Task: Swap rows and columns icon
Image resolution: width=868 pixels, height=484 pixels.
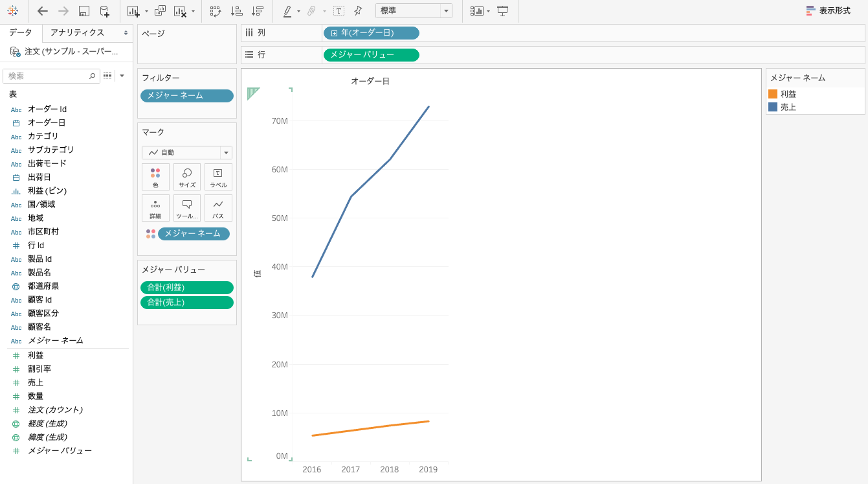Action: point(216,11)
